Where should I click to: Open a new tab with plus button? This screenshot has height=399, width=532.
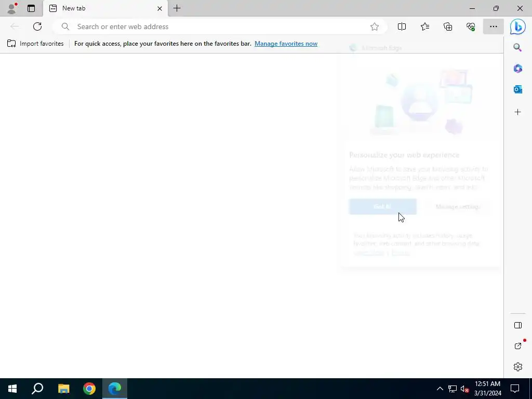[x=177, y=8]
